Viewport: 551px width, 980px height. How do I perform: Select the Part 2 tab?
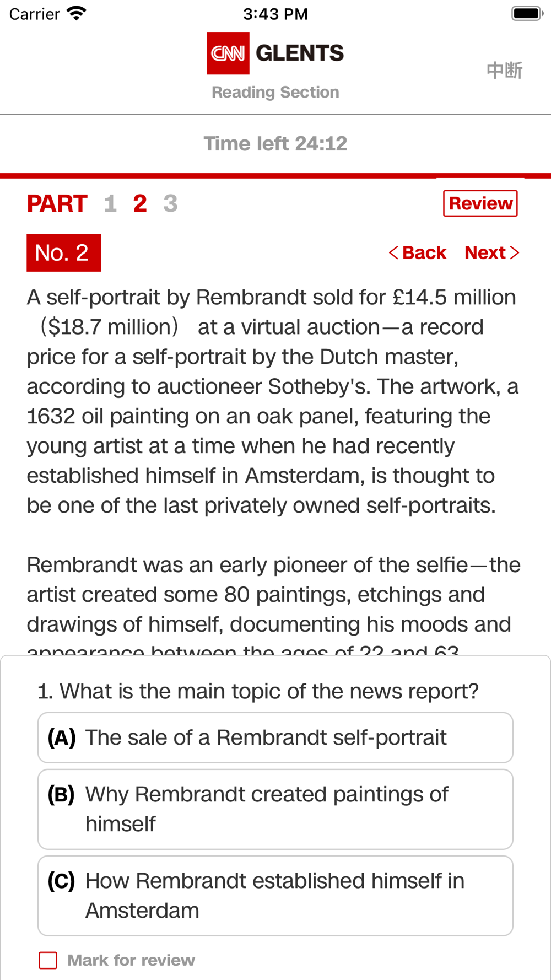pos(140,203)
